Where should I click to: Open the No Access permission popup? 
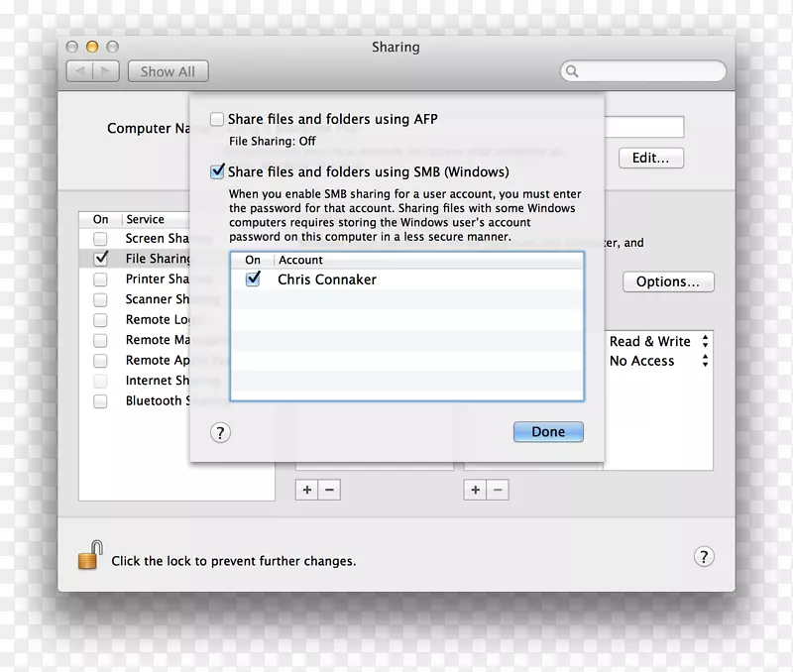pyautogui.click(x=705, y=362)
